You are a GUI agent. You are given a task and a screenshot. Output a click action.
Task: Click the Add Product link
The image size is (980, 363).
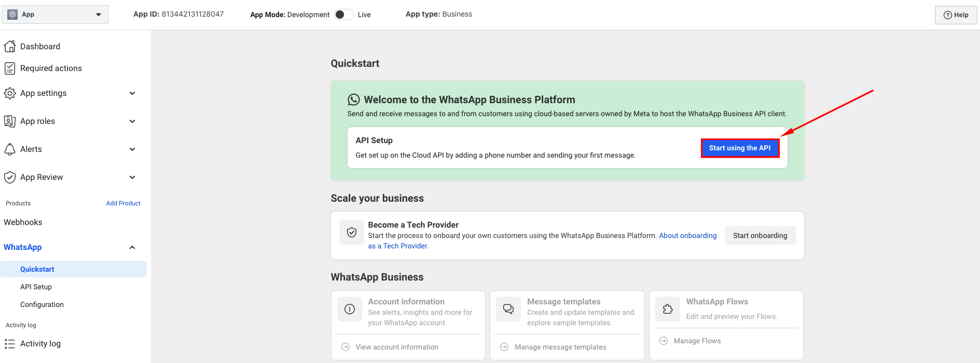pos(123,203)
